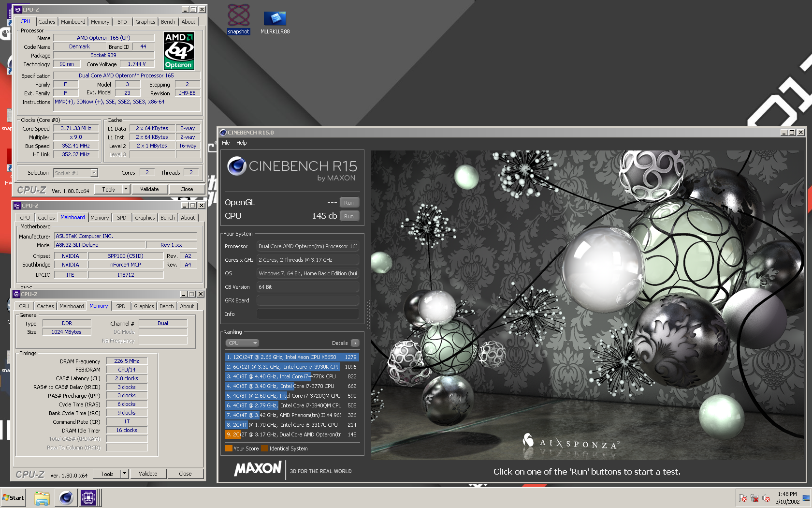Click the empty GFX Board field

point(307,300)
